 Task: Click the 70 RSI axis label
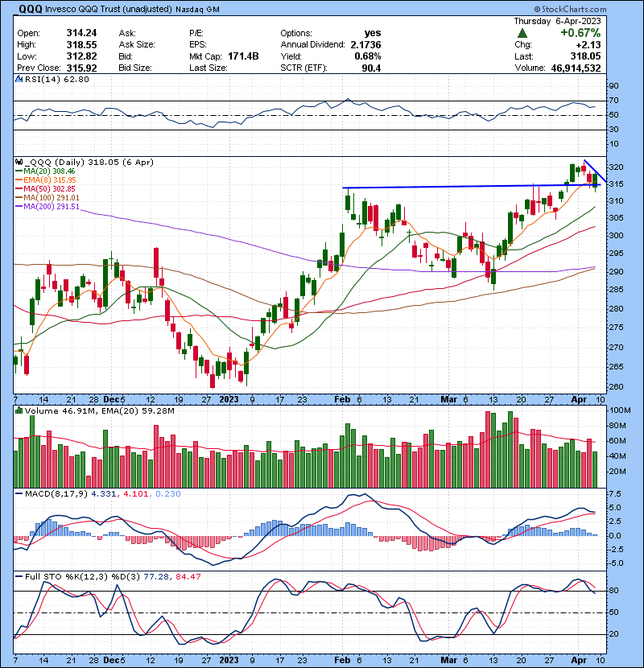(613, 101)
